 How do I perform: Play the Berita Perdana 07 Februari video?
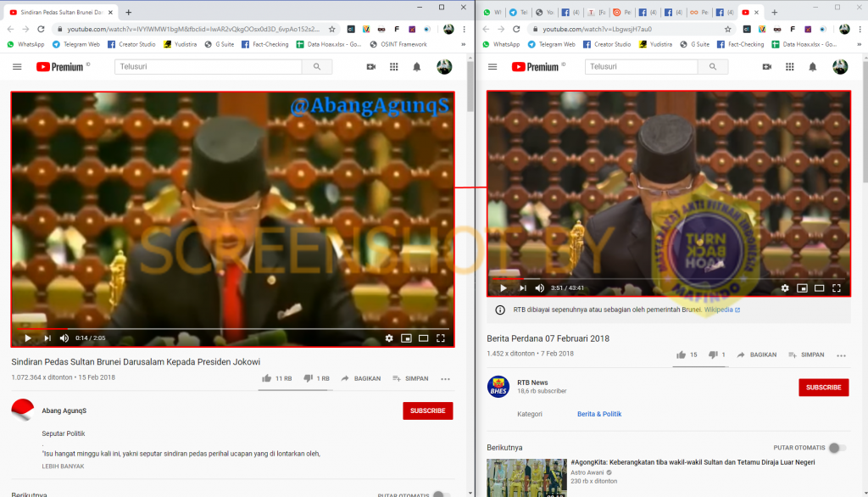point(504,288)
